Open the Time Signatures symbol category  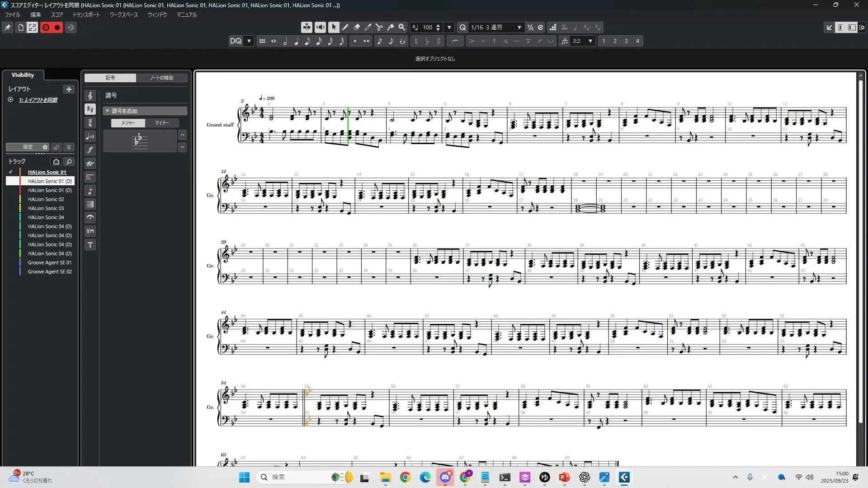90,123
